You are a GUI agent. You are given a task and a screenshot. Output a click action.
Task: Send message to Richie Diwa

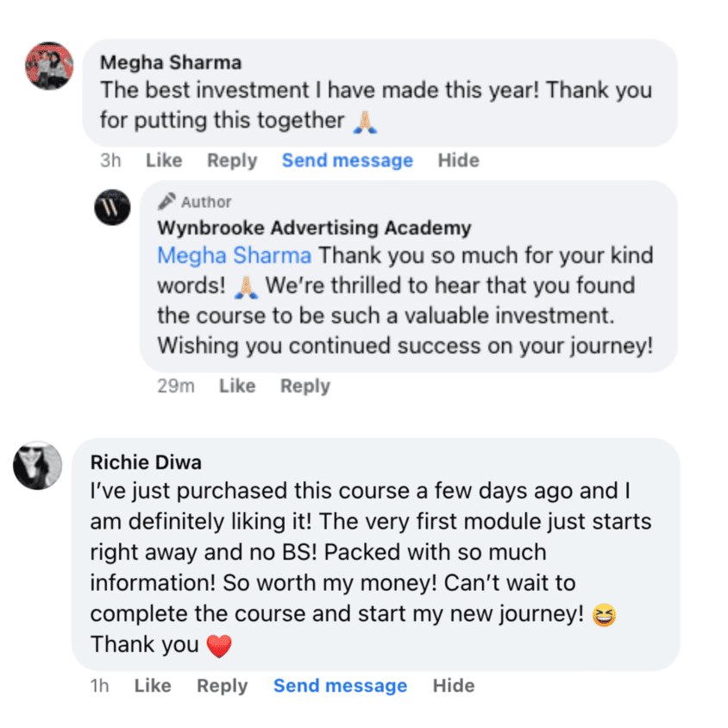[x=340, y=686]
